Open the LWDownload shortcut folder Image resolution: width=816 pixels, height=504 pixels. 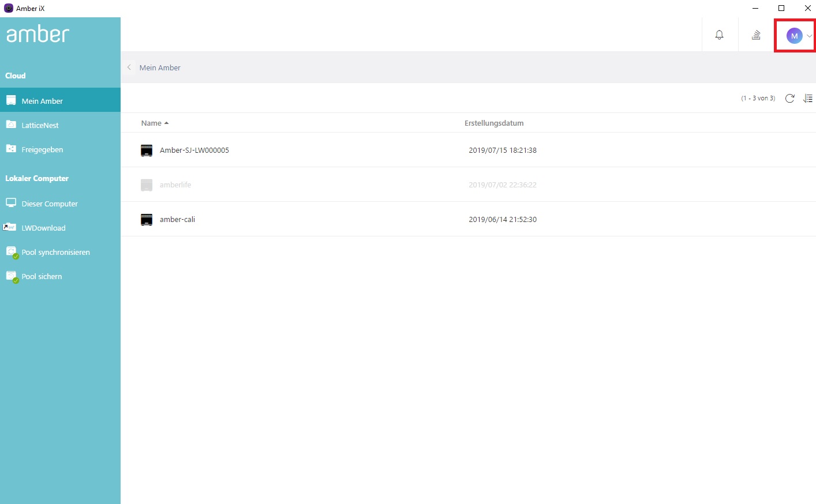click(x=60, y=227)
